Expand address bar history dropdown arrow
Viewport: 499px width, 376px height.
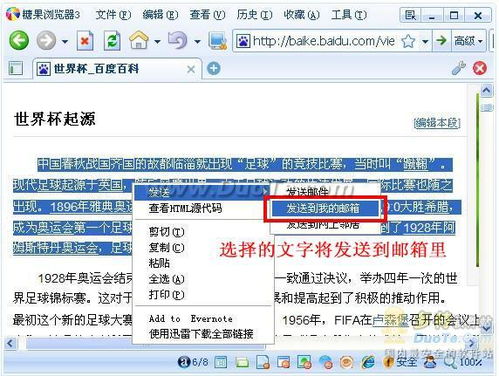click(x=425, y=42)
